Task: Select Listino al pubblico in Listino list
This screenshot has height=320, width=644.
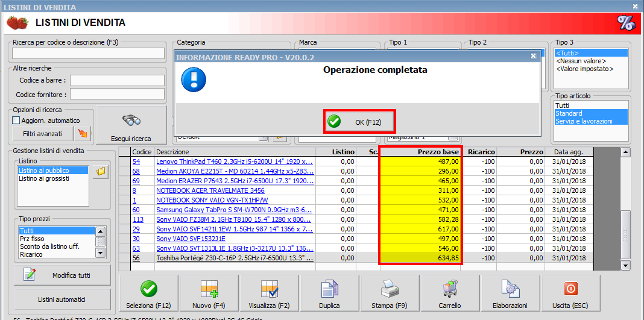Action: point(53,170)
